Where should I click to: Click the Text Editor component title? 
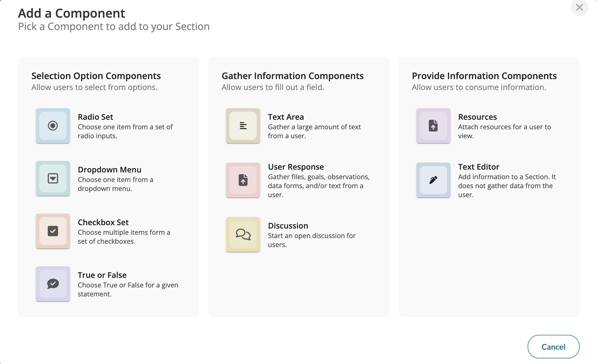(x=479, y=167)
